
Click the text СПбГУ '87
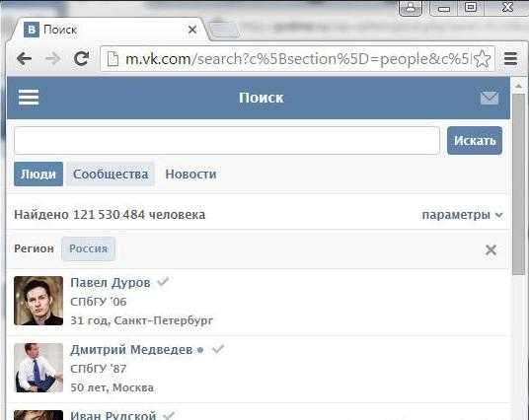(98, 369)
